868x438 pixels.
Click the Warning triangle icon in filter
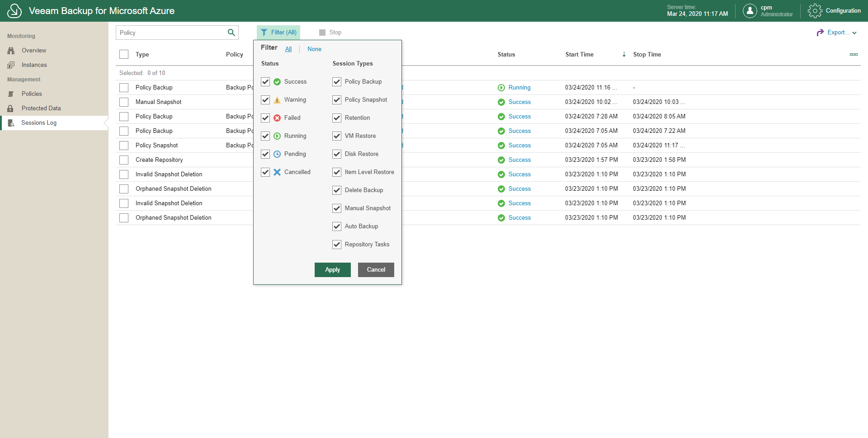[x=277, y=100]
